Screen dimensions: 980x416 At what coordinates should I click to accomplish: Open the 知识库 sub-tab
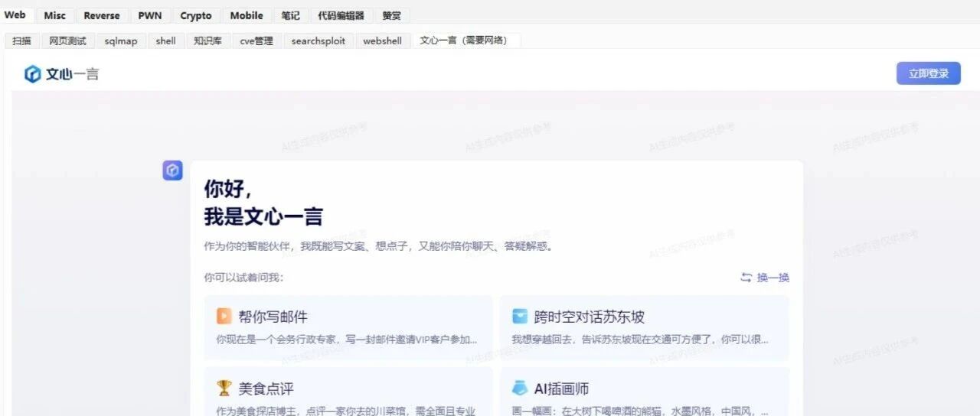[207, 41]
